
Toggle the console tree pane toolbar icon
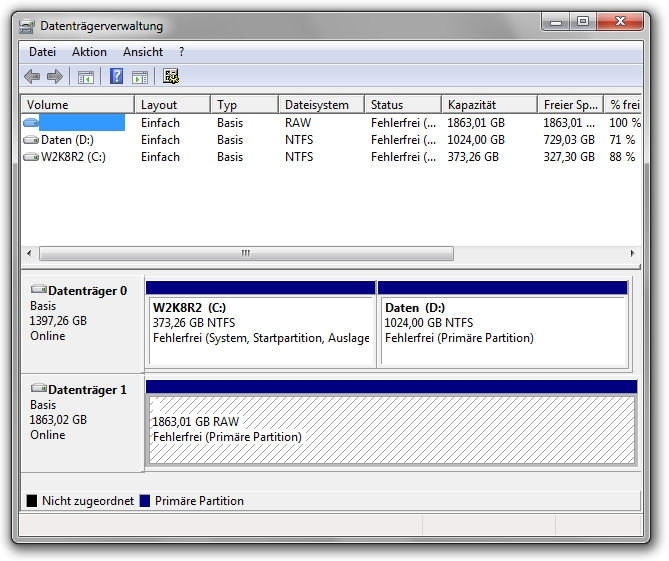click(86, 76)
